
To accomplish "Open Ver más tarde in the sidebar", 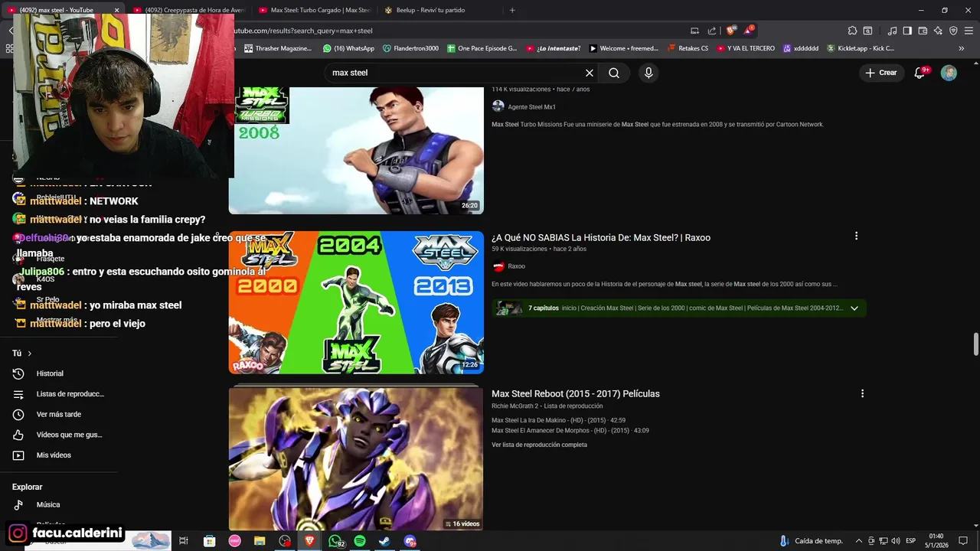I will click(59, 414).
